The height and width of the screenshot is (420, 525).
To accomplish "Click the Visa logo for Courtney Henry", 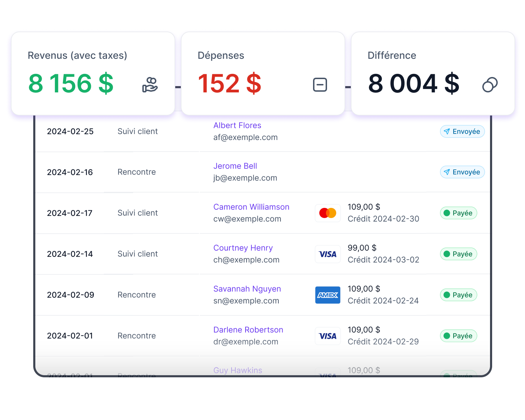I will click(x=328, y=254).
